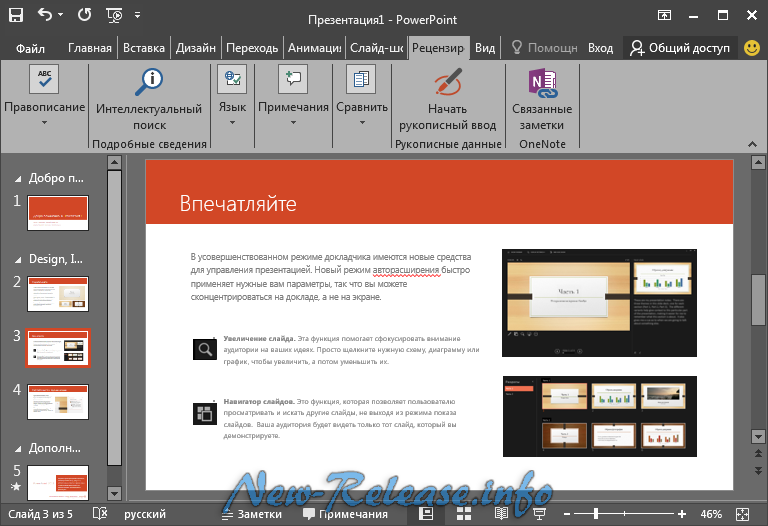768x526 pixels.
Task: Open the Примечания dropdown in the ribbon
Action: [293, 123]
